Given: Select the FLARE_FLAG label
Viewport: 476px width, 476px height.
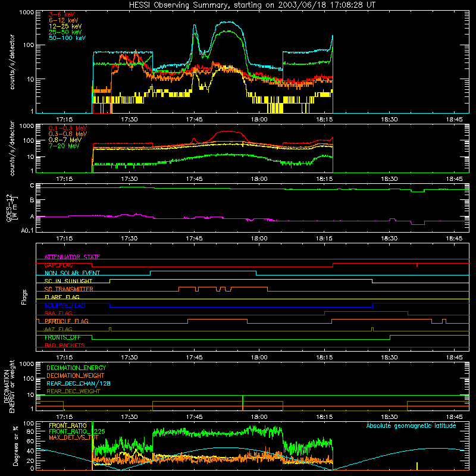Looking at the screenshot, I should [62, 297].
